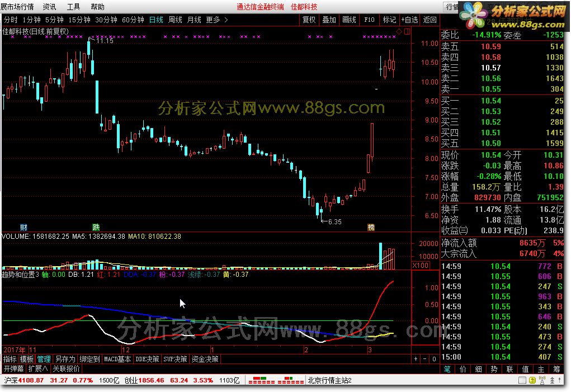Click the '模板' template tab at bottom
The width and height of the screenshot is (571, 392).
[27, 359]
